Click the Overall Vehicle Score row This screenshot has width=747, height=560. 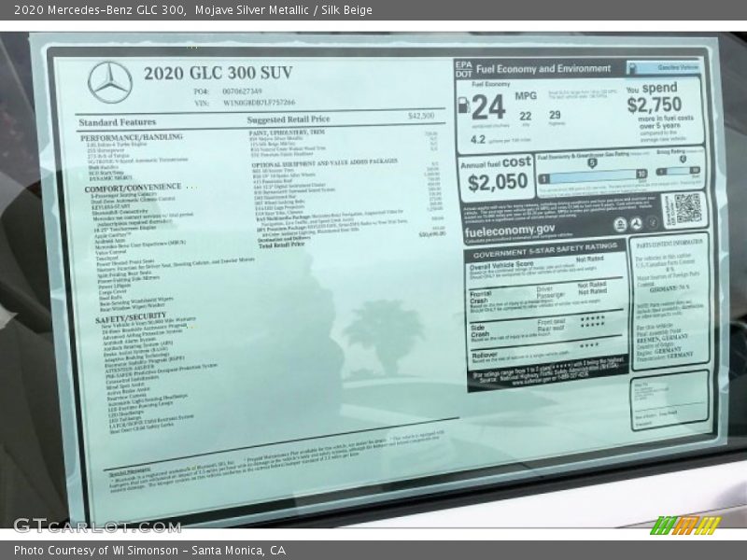coord(545,269)
